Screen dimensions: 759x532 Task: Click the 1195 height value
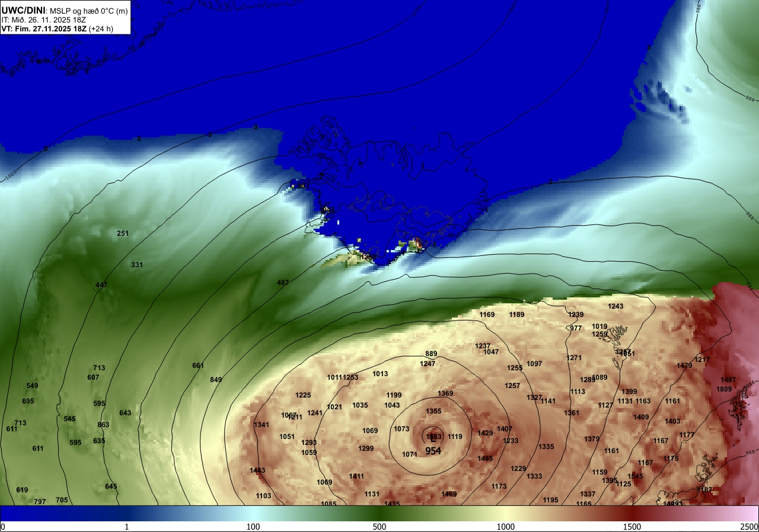click(x=550, y=500)
